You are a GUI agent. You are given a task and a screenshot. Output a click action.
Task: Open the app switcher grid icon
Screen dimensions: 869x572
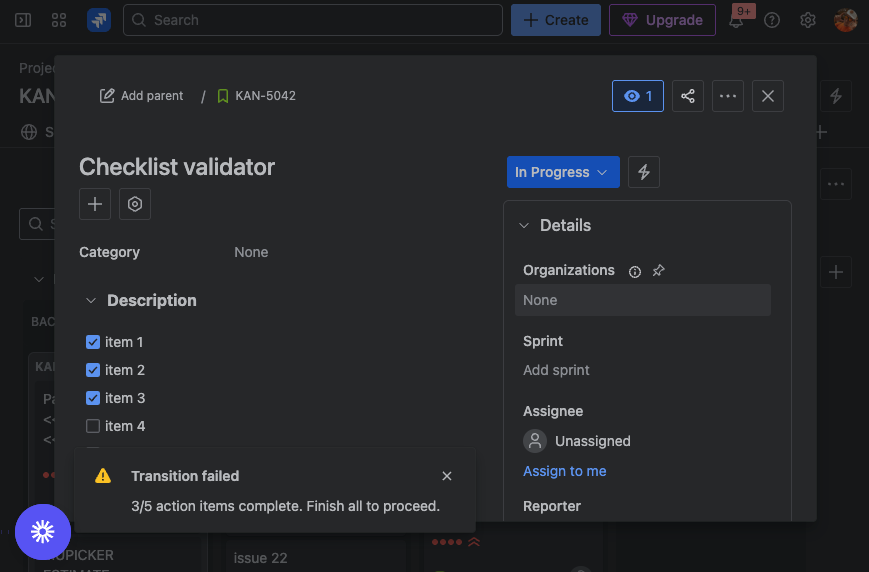[59, 20]
